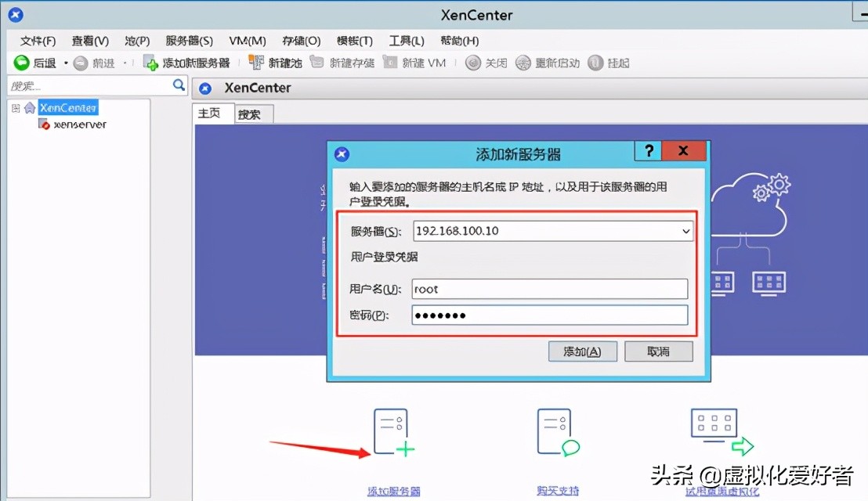Click the Add New Server (添加新服务器) toolbar icon
The height and width of the screenshot is (501, 868).
point(150,63)
